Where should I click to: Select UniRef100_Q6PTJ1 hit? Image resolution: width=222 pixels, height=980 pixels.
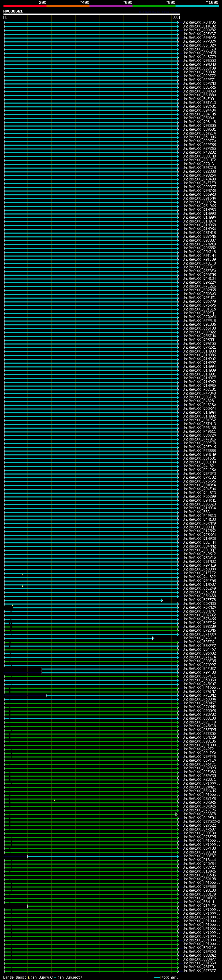point(199,677)
